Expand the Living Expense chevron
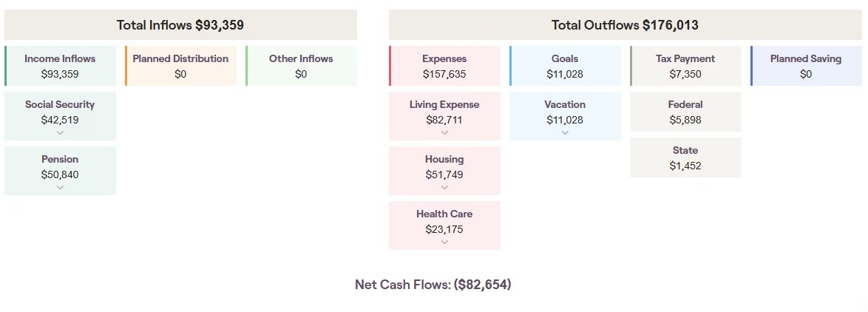Image resolution: width=868 pixels, height=312 pixels. point(444,133)
